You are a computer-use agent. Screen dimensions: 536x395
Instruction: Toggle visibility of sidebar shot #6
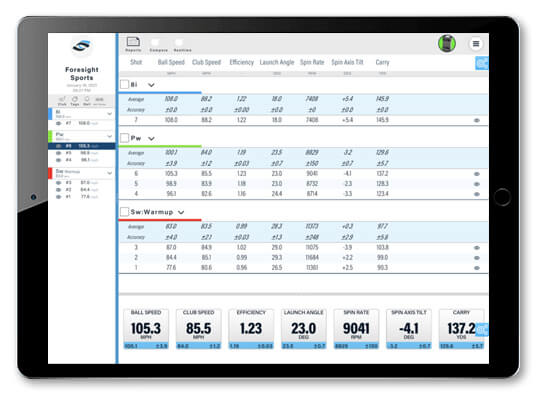click(58, 146)
